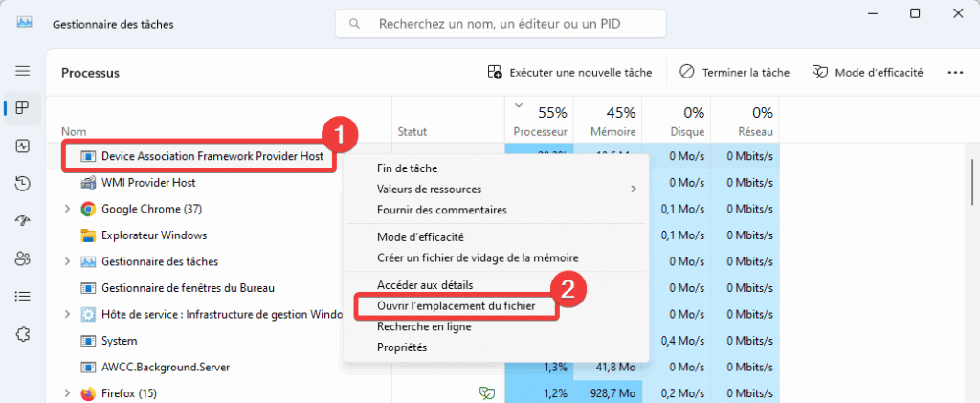Screen dimensions: 980x403
Task: Click the Device Association Framework Provider Host icon
Action: 88,156
